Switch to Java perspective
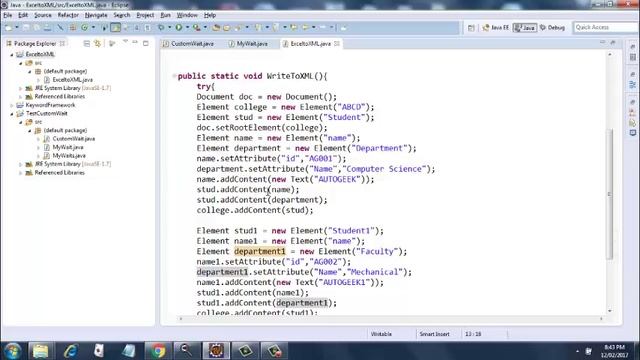This screenshot has height=360, width=640. (525, 27)
